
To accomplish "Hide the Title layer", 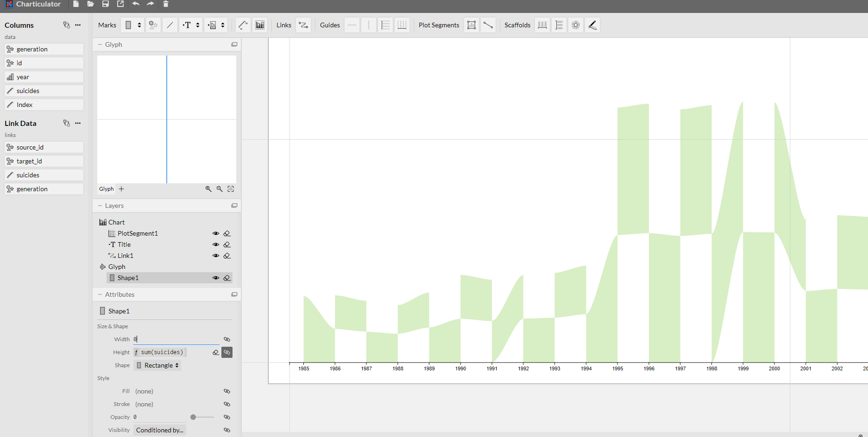I will 216,244.
